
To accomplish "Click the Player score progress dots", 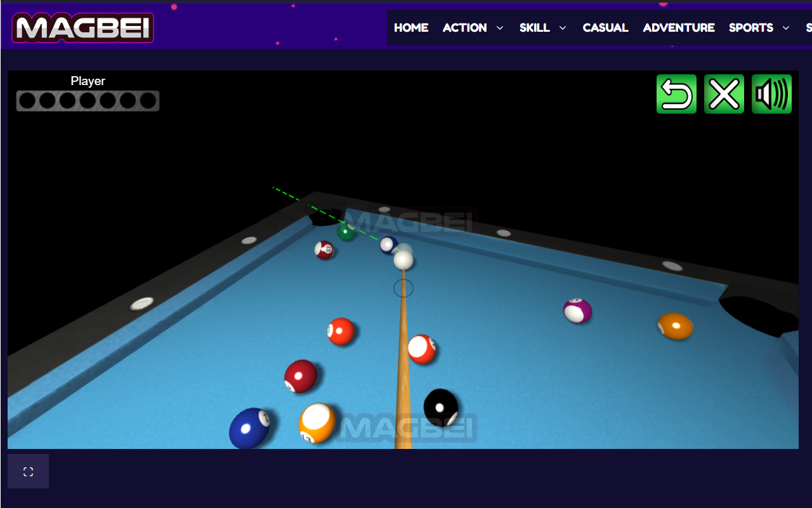I will (x=88, y=100).
